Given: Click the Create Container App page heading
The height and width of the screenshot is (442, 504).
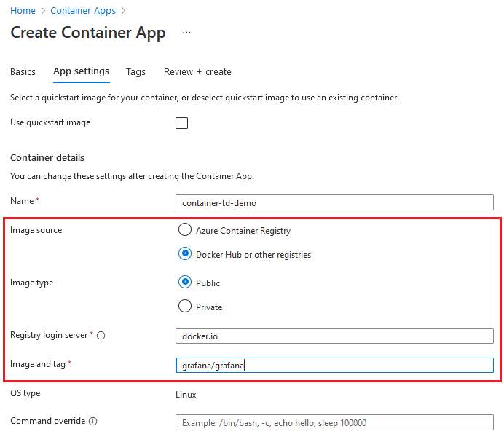Looking at the screenshot, I should [x=88, y=33].
